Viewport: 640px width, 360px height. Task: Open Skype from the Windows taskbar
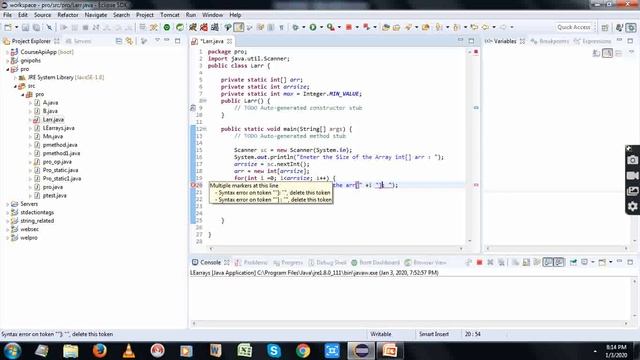[x=273, y=351]
